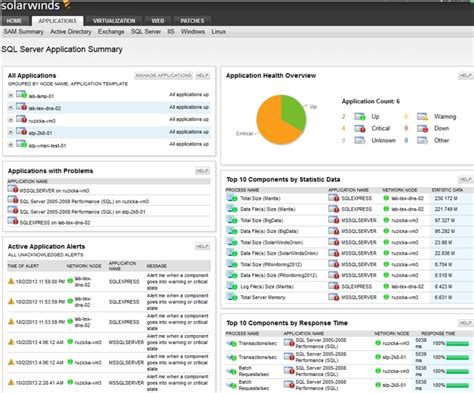This screenshot has height=393, width=474.
Task: Click Batch Requests/sec icon in the ruzicka-vm3 row
Action: (x=231, y=371)
